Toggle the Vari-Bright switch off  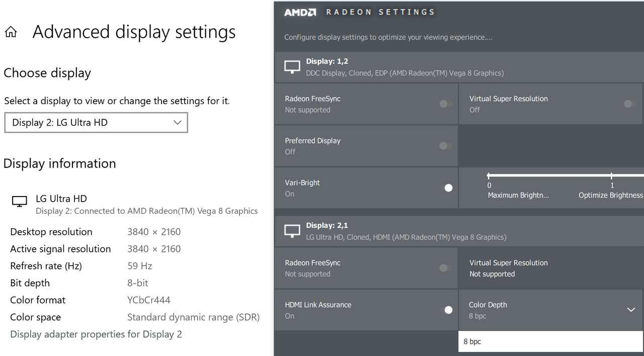[x=446, y=188]
